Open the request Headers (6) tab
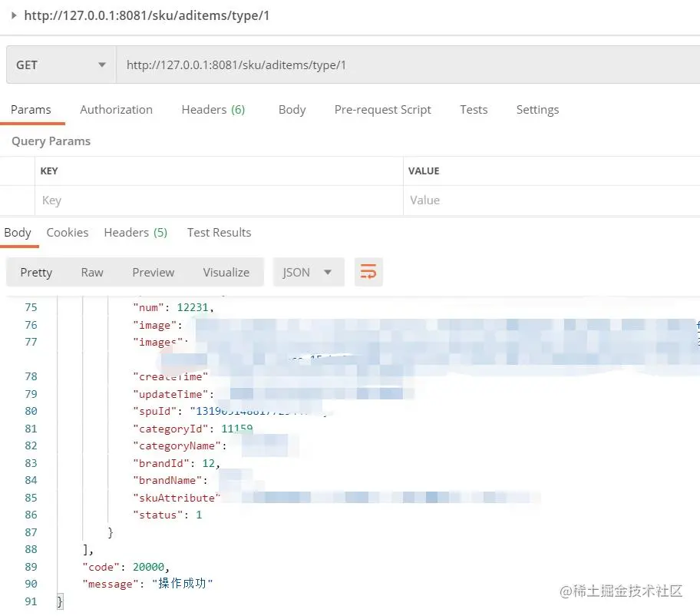The height and width of the screenshot is (616, 700). pos(213,109)
